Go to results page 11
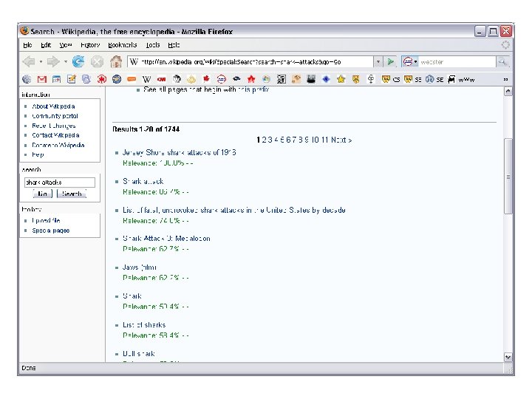The height and width of the screenshot is (399, 532). [325, 140]
